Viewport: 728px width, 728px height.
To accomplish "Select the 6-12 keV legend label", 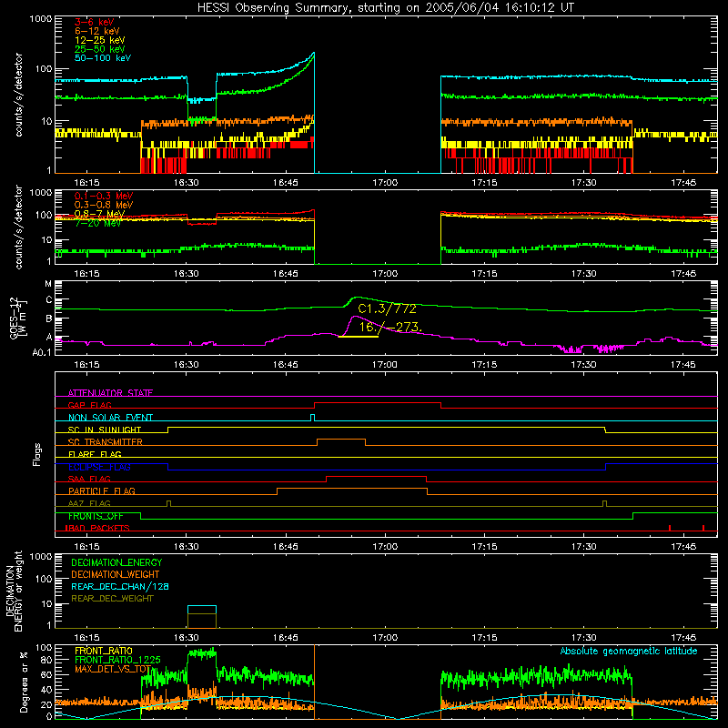I will (97, 31).
